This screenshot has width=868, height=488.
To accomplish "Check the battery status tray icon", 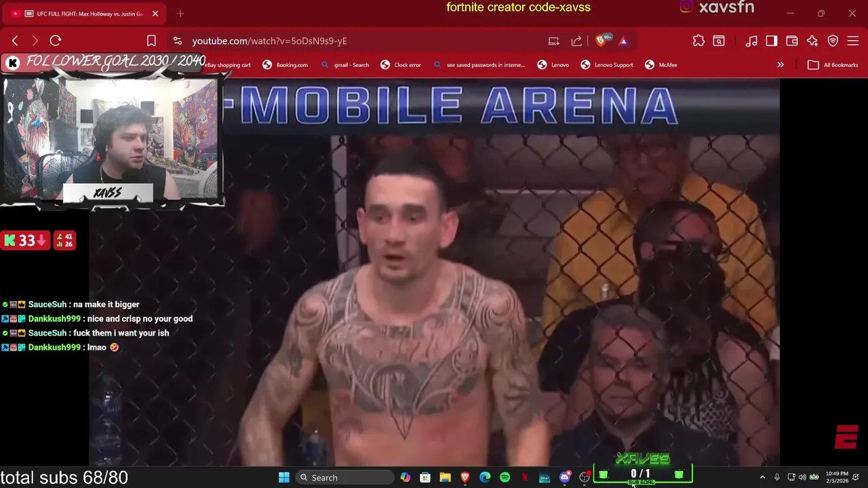I will [814, 478].
